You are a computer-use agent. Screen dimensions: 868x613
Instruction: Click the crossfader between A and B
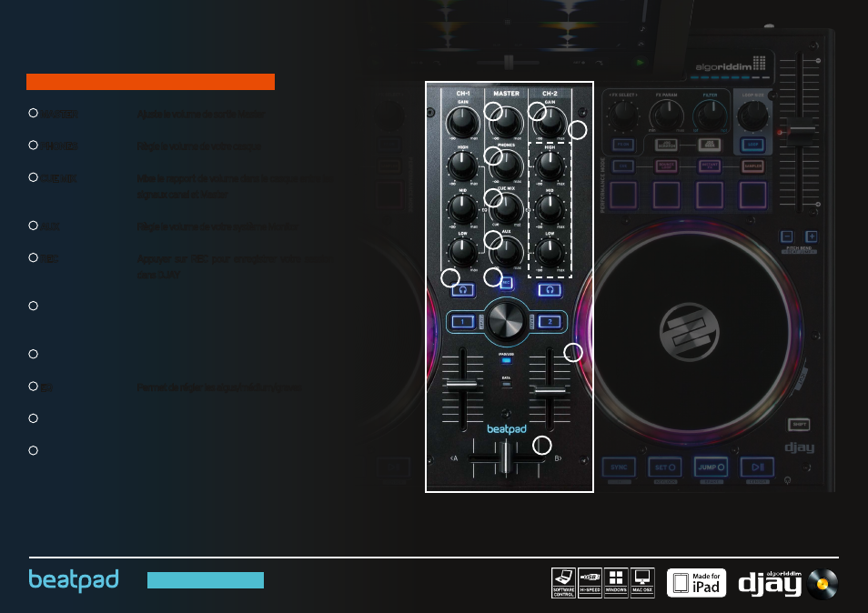point(505,458)
